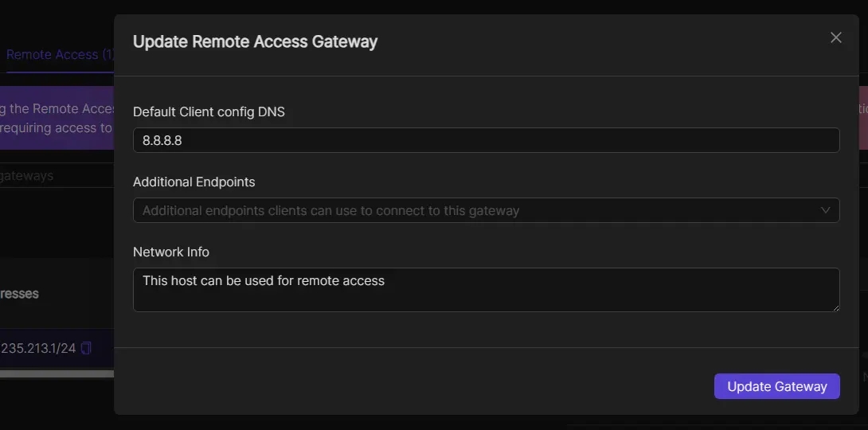Screen dimensions: 868x430
Task: Click the Network Info textarea resize handle
Action: click(x=835, y=307)
